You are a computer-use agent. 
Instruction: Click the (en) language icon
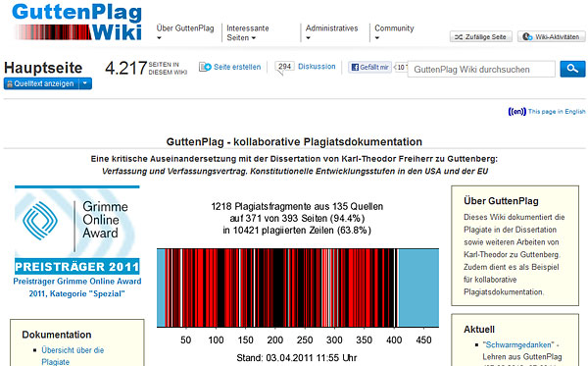point(517,112)
